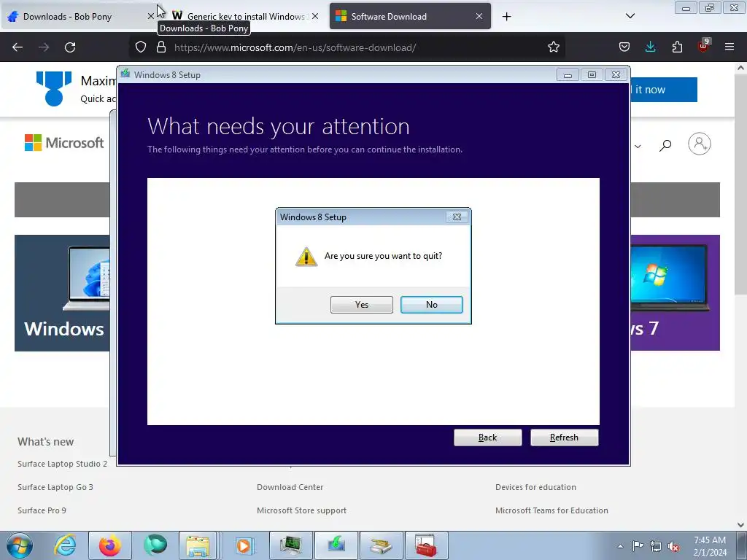Show site security padlock info

coord(161,47)
